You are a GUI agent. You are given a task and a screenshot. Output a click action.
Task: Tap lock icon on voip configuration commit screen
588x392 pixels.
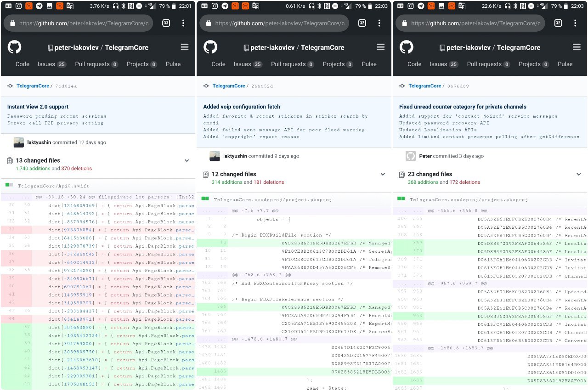click(209, 23)
